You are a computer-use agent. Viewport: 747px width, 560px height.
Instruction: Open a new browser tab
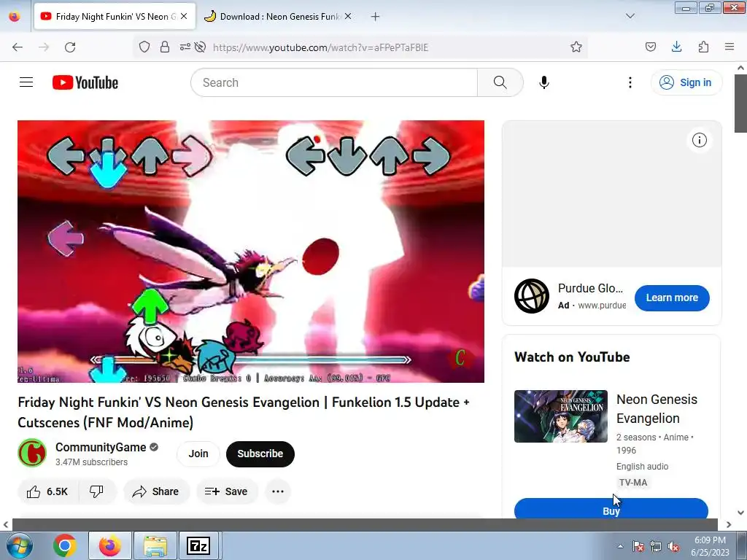(x=376, y=17)
